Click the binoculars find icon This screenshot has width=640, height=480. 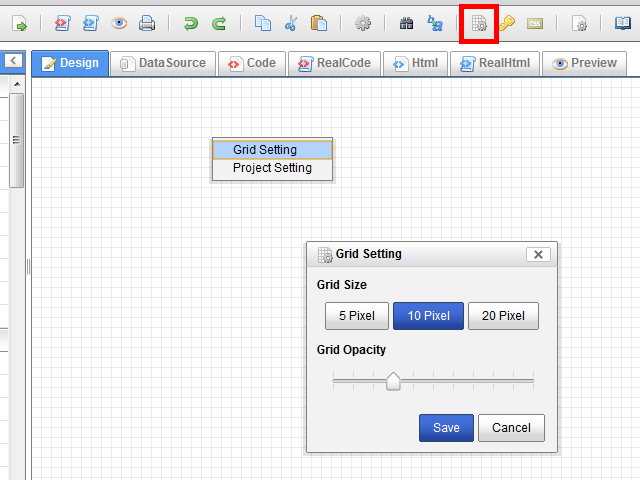(406, 23)
